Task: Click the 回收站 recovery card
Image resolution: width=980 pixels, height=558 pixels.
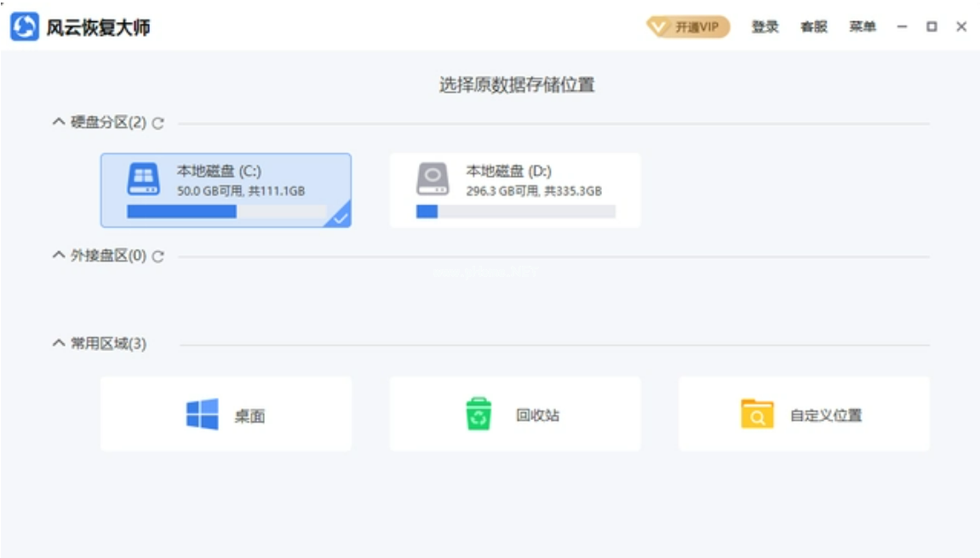Action: (515, 412)
